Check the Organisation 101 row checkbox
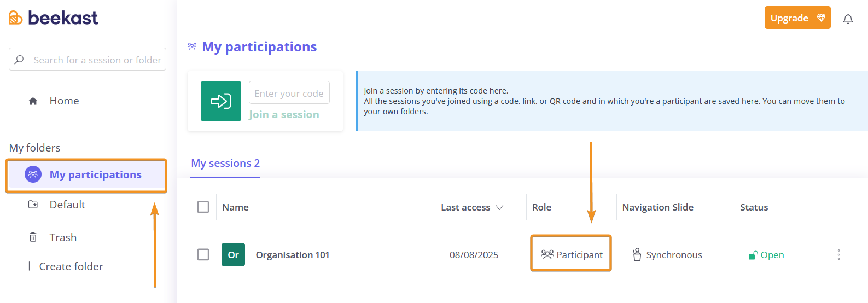The image size is (868, 303). click(x=203, y=254)
